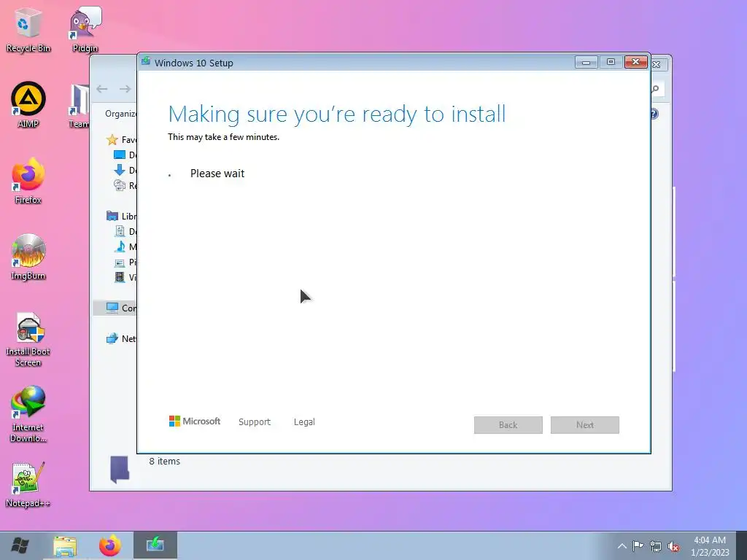Minimize the Windows 10 Setup window

click(x=586, y=63)
